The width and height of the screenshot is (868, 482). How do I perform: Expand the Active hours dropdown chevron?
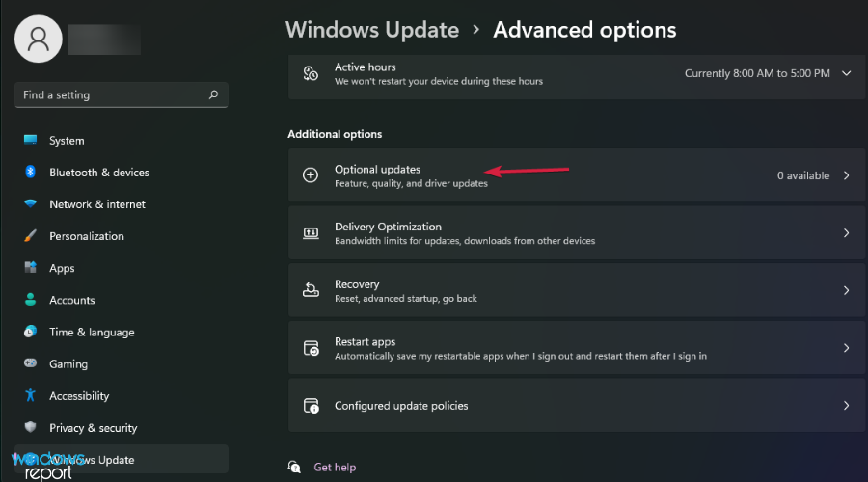click(847, 73)
